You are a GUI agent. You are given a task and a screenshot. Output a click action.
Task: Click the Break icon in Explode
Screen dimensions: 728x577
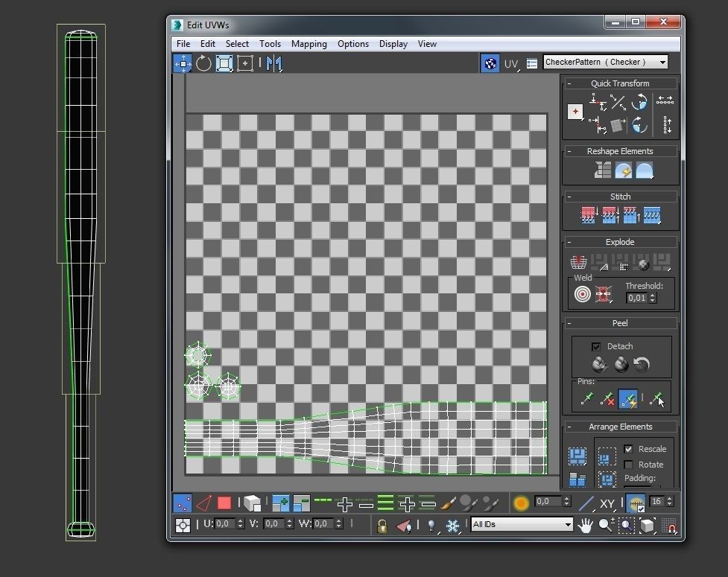(578, 262)
